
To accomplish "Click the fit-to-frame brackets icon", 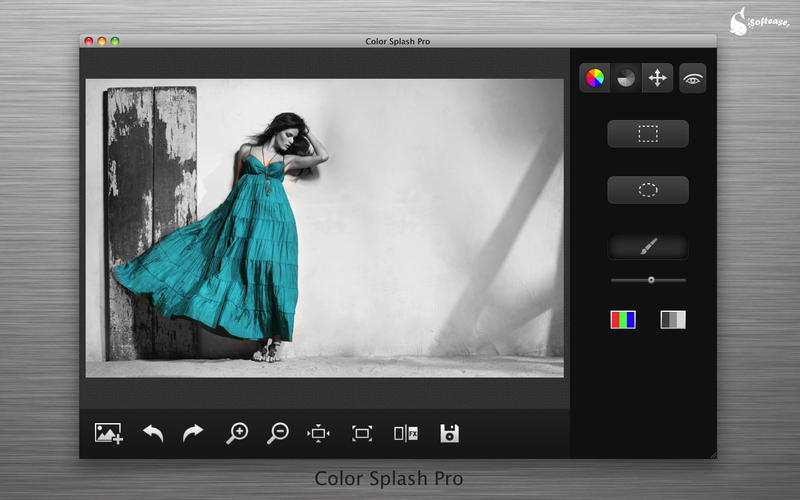I will pyautogui.click(x=362, y=433).
